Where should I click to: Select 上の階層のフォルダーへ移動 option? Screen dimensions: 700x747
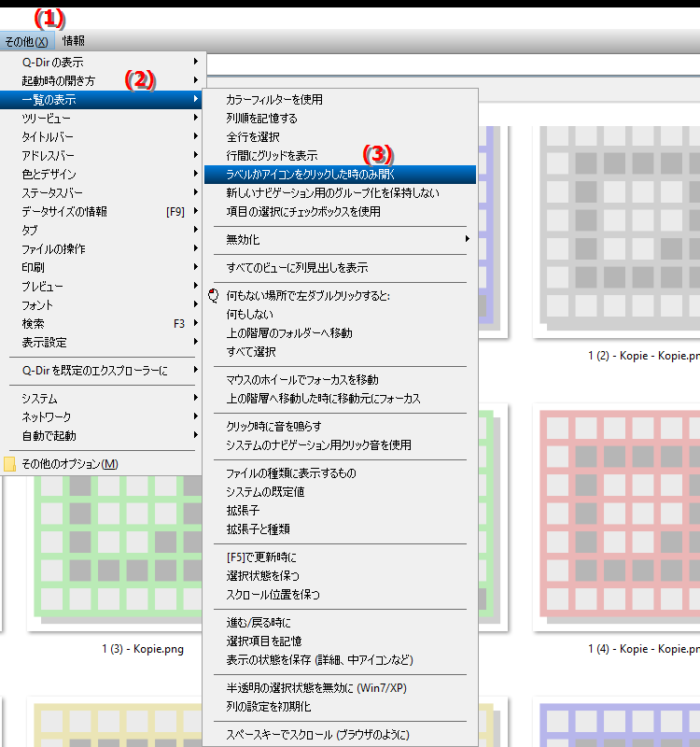340,333
